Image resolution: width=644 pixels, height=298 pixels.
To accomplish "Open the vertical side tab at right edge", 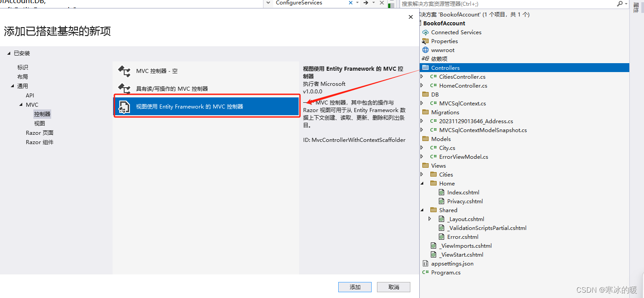I will [636, 8].
